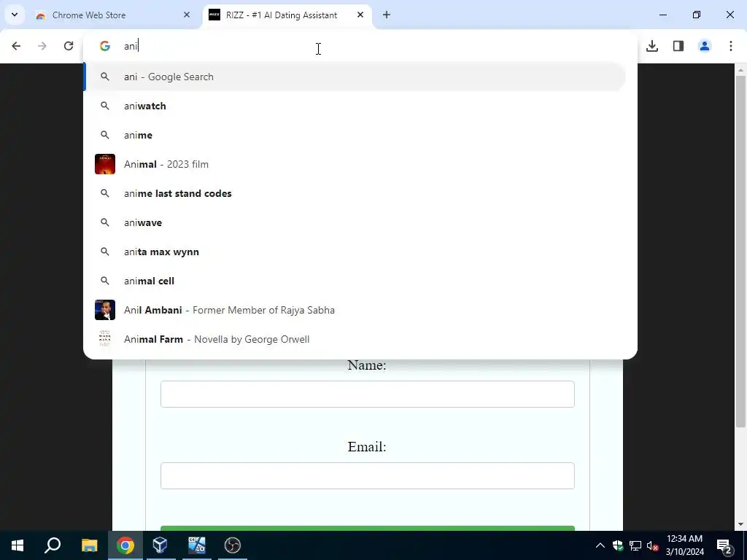This screenshot has width=747, height=560.
Task: Select 'Anil Ambani' suggestion
Action: tap(355, 310)
